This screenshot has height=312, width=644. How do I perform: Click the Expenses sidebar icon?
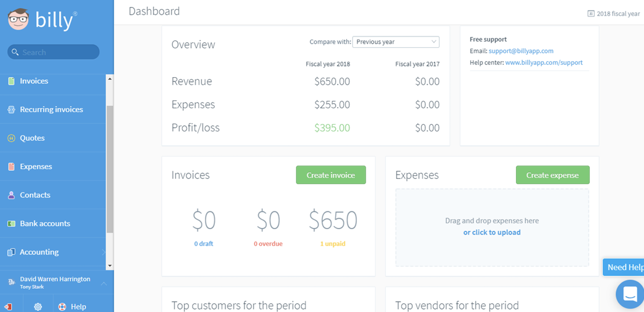point(11,167)
